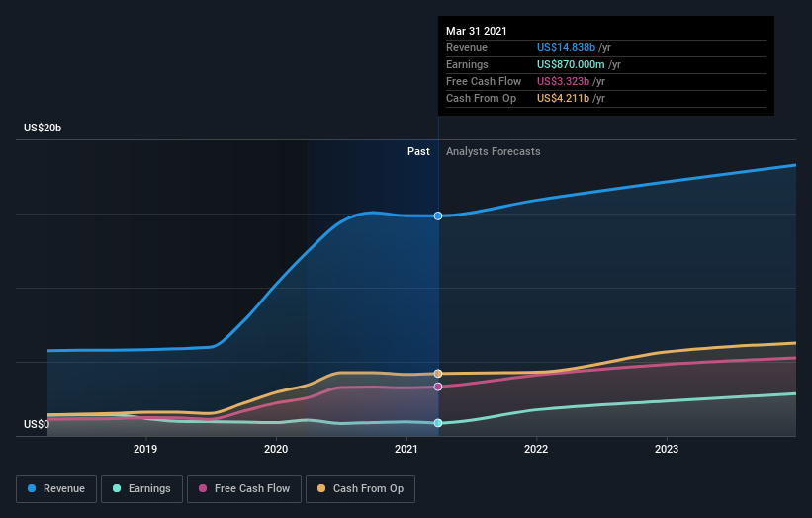Click the Free Cash Flow label in tooltip

point(484,81)
